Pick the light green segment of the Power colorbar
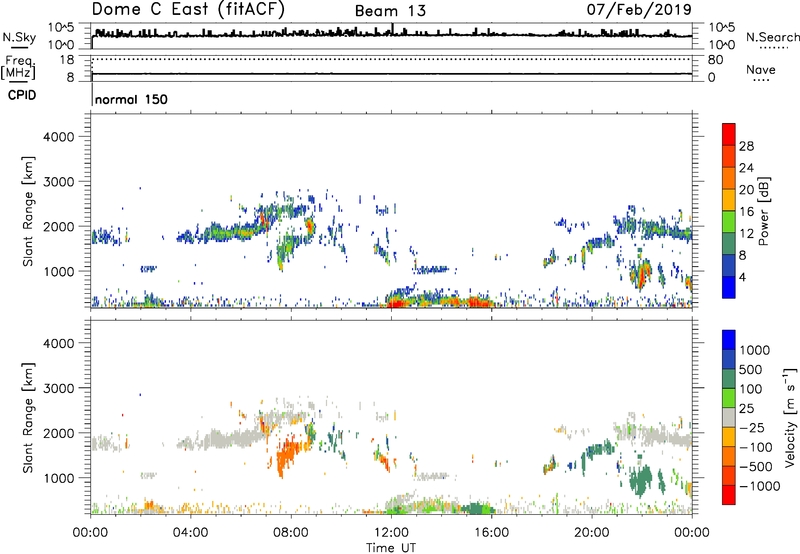 click(x=729, y=222)
